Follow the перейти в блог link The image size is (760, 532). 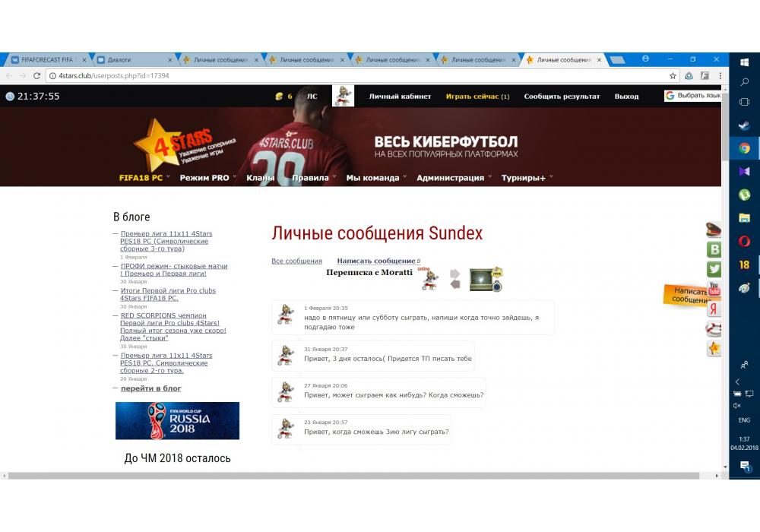click(150, 388)
